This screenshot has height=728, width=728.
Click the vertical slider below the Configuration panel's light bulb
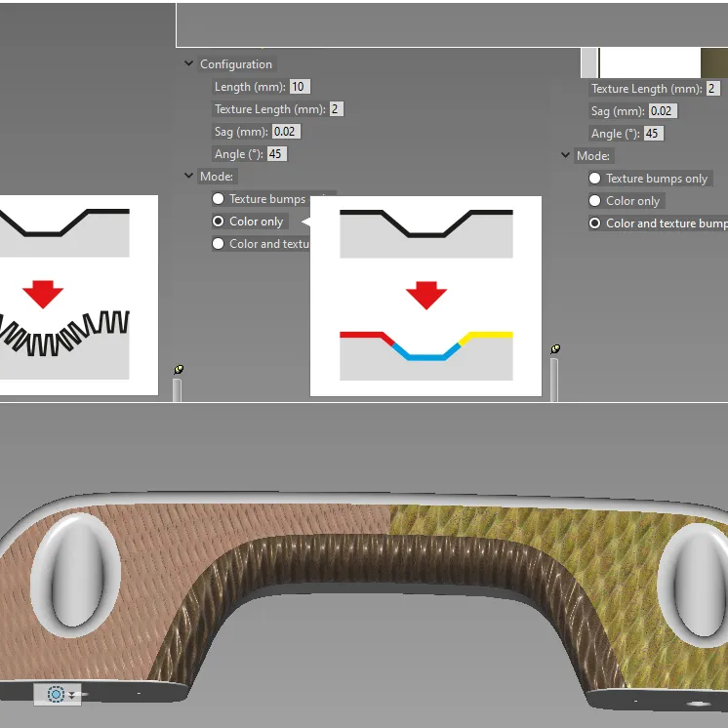(x=177, y=390)
